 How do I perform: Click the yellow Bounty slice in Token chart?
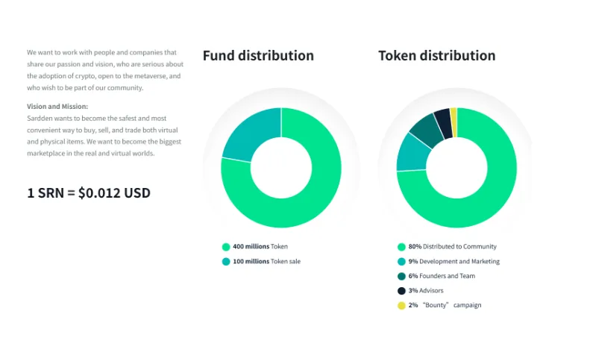coord(454,112)
